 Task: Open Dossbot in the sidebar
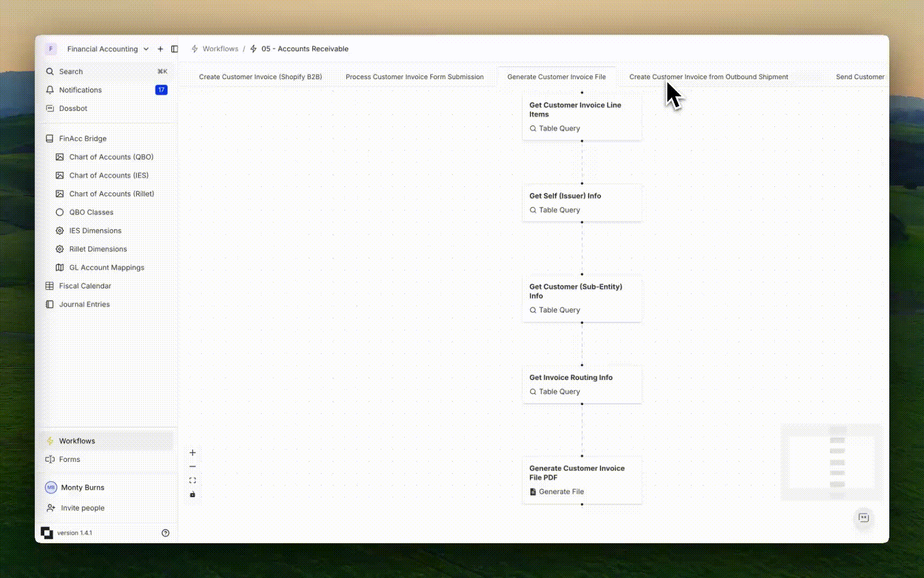(73, 109)
